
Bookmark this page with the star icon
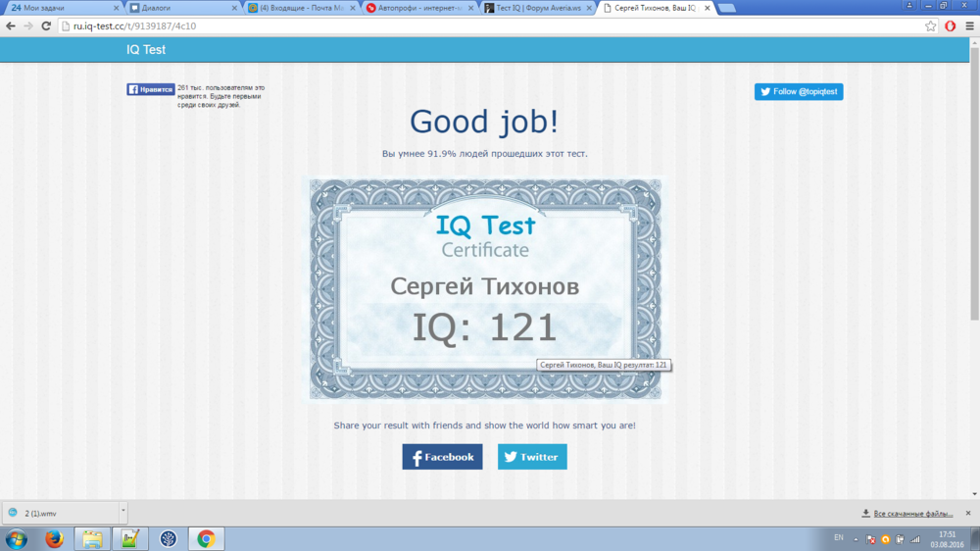(x=931, y=26)
